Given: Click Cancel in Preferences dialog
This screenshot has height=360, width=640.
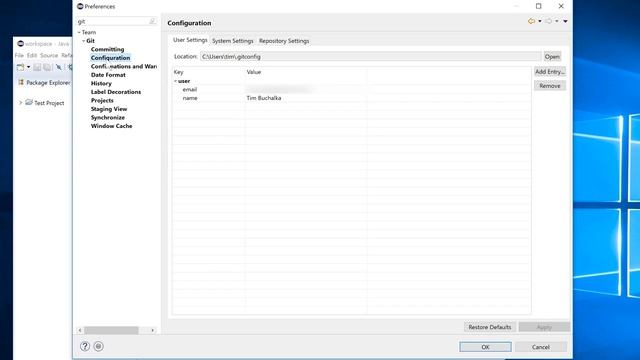Looking at the screenshot, I should tap(541, 347).
